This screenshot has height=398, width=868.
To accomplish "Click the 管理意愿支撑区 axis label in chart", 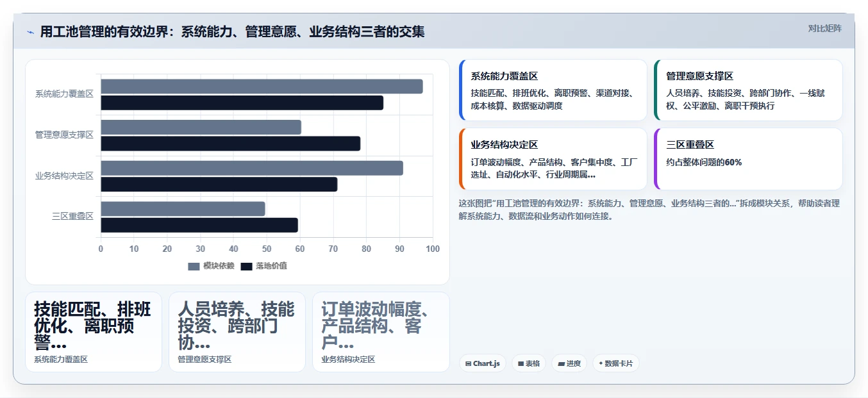I will pyautogui.click(x=64, y=135).
